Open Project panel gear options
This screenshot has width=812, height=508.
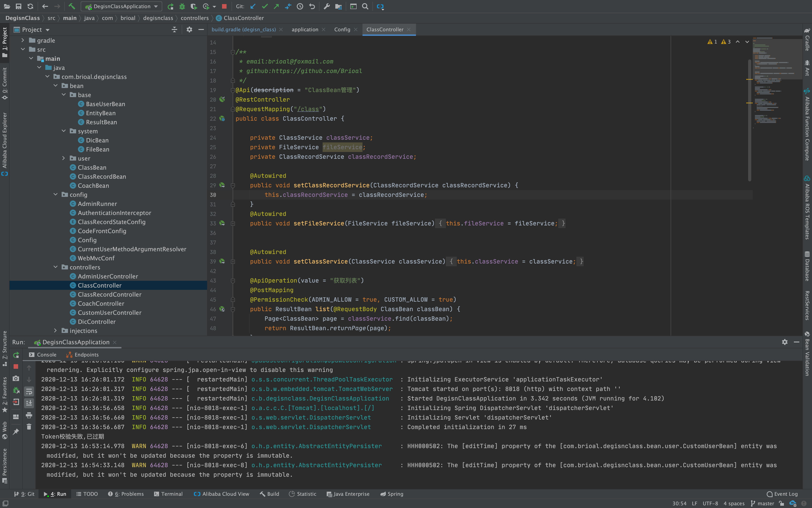click(x=189, y=29)
